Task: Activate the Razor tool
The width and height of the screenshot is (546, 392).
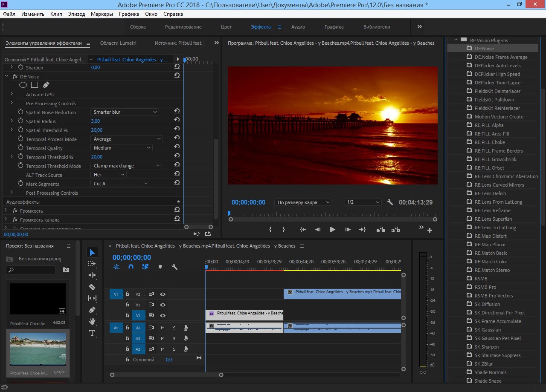Action: pos(92,287)
